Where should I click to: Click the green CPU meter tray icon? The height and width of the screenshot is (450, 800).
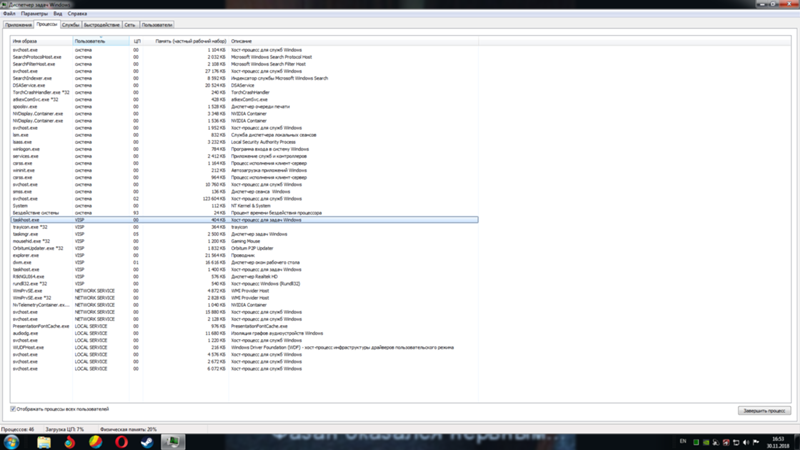[x=696, y=442]
